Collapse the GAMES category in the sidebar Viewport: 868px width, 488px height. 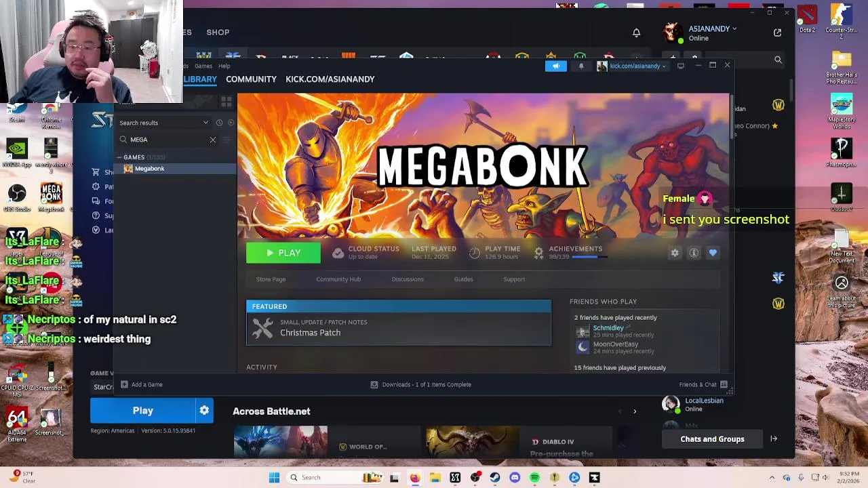119,157
